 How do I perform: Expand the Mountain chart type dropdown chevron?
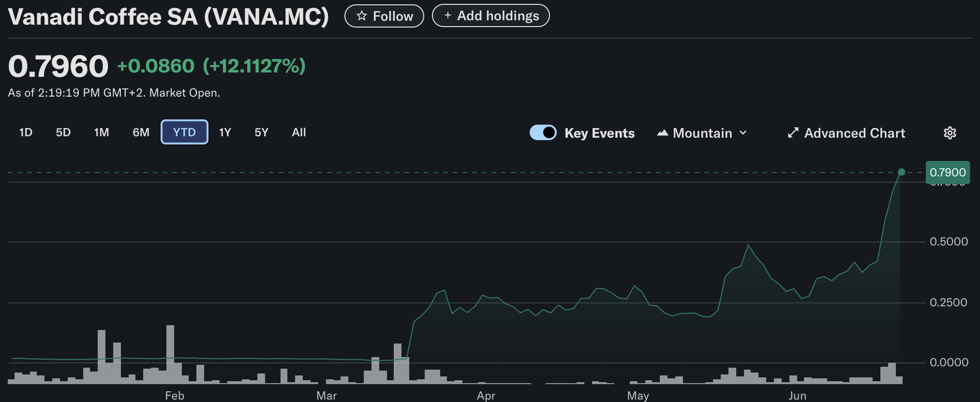pyautogui.click(x=743, y=133)
